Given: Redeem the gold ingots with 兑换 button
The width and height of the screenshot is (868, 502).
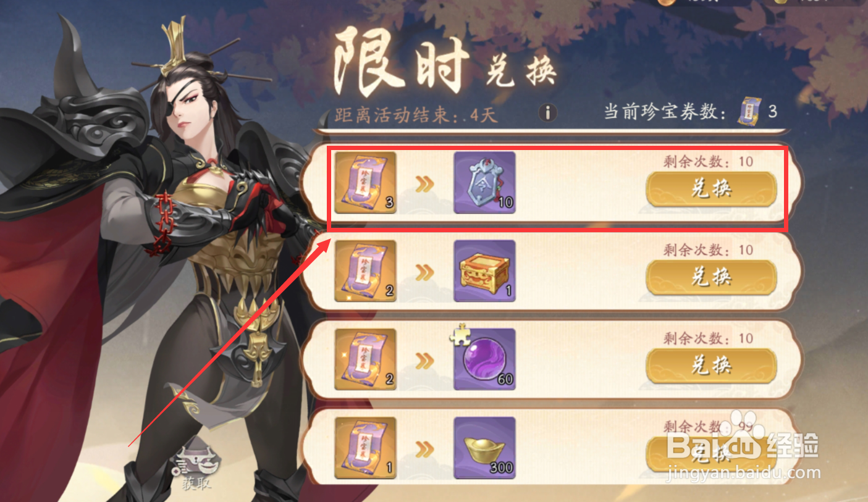Looking at the screenshot, I should tap(711, 454).
